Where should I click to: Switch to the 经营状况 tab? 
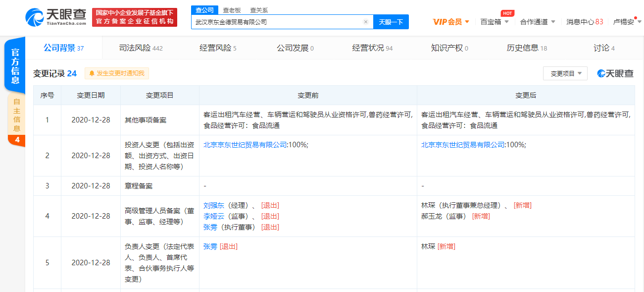coord(372,48)
